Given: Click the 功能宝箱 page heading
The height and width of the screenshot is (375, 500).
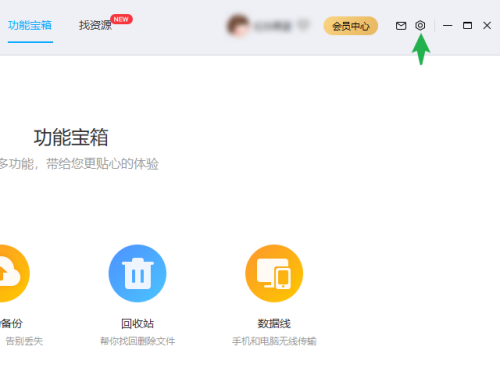Looking at the screenshot, I should click(71, 137).
